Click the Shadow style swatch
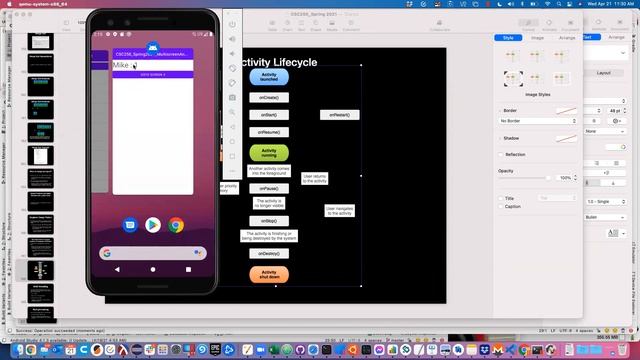The image size is (640, 360). pos(566,138)
